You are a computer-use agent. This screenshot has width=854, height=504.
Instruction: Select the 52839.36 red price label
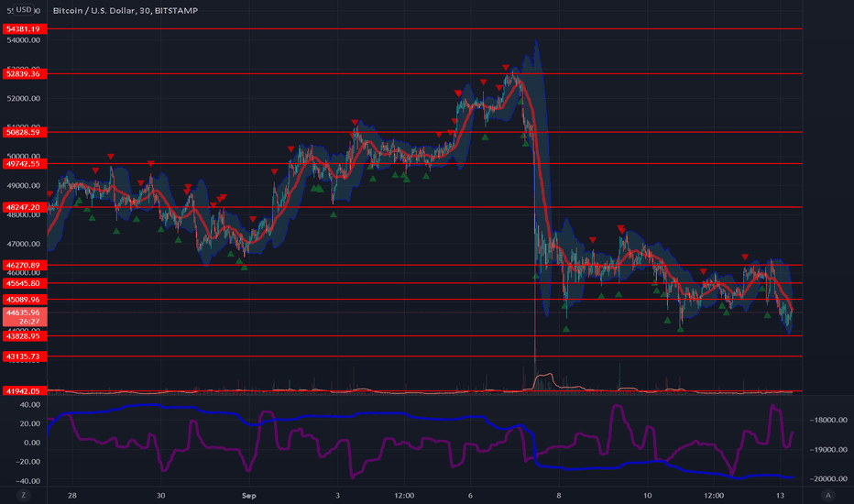25,73
